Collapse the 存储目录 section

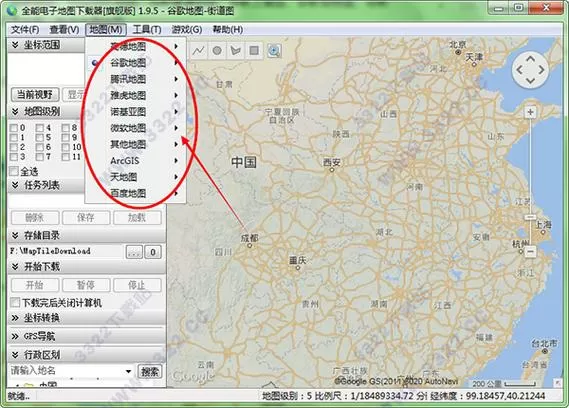click(15, 236)
